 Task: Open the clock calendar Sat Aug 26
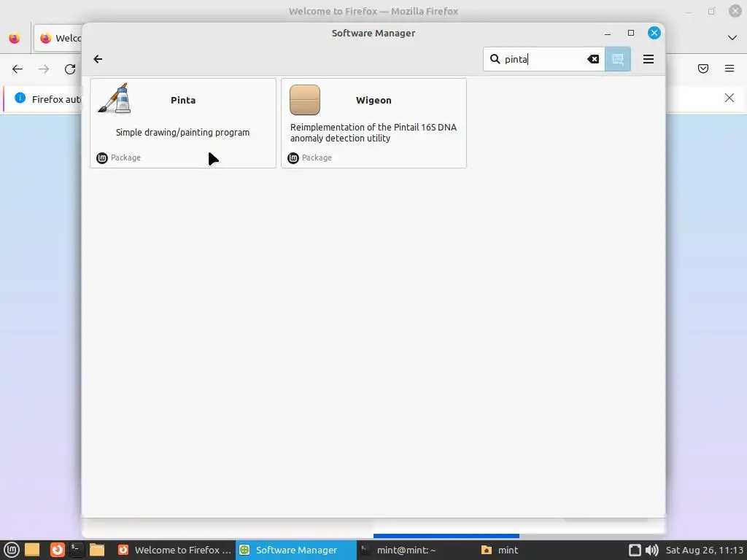(705, 550)
